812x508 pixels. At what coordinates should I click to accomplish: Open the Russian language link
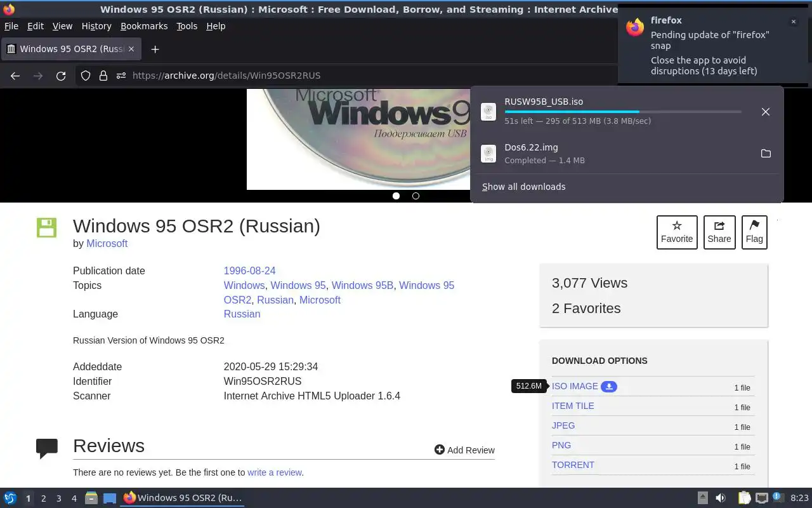(242, 314)
